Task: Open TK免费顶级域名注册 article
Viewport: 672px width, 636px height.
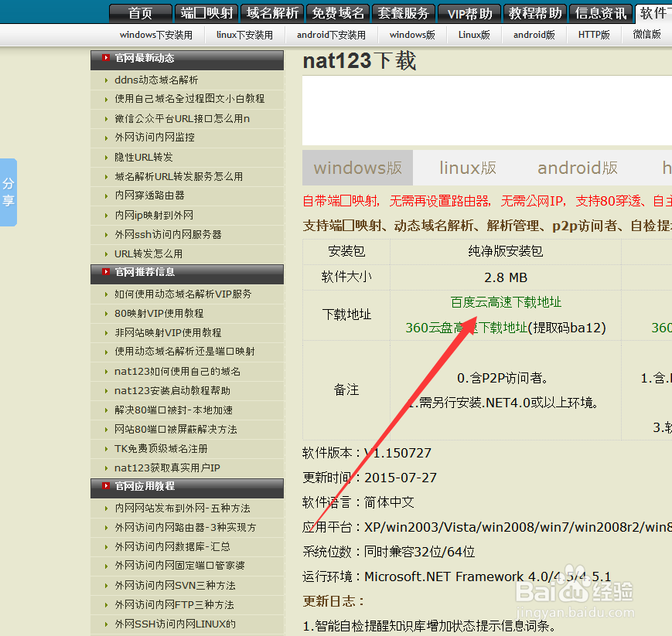Action: pos(161,449)
